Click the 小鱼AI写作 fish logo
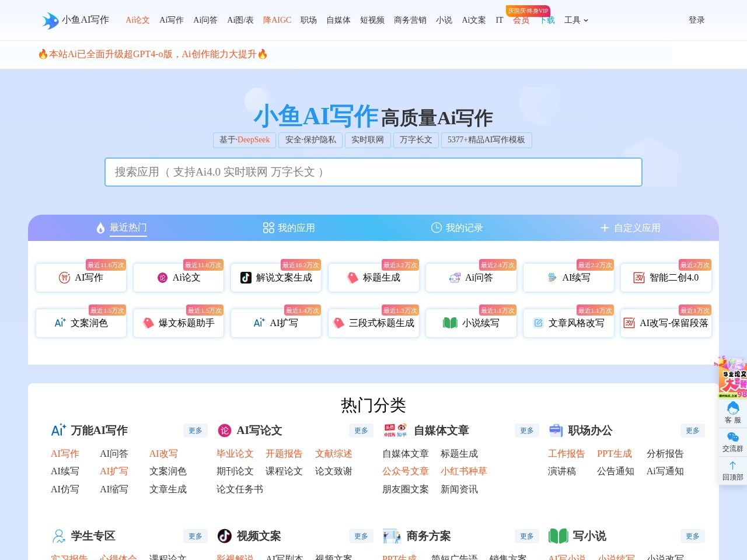This screenshot has width=747, height=560. pos(51,20)
